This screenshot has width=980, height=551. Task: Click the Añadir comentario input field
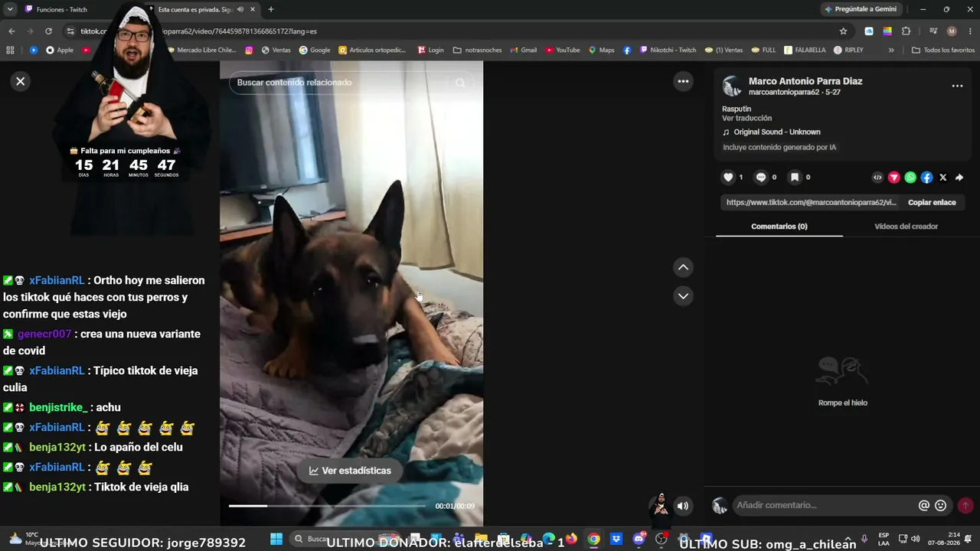(x=825, y=505)
